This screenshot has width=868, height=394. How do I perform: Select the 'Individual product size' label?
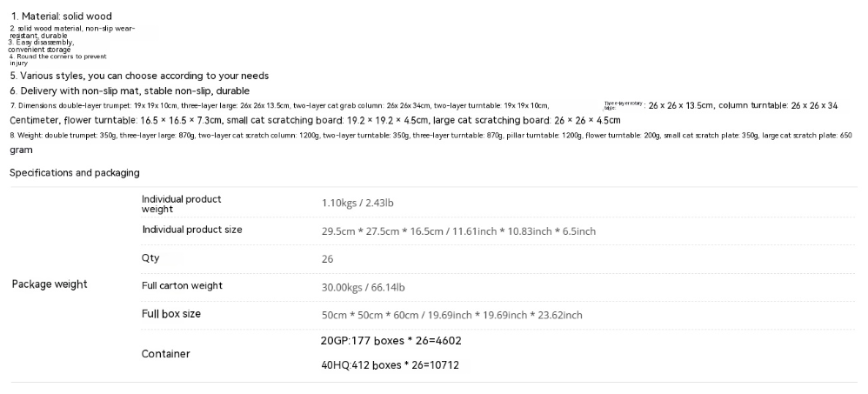192,230
